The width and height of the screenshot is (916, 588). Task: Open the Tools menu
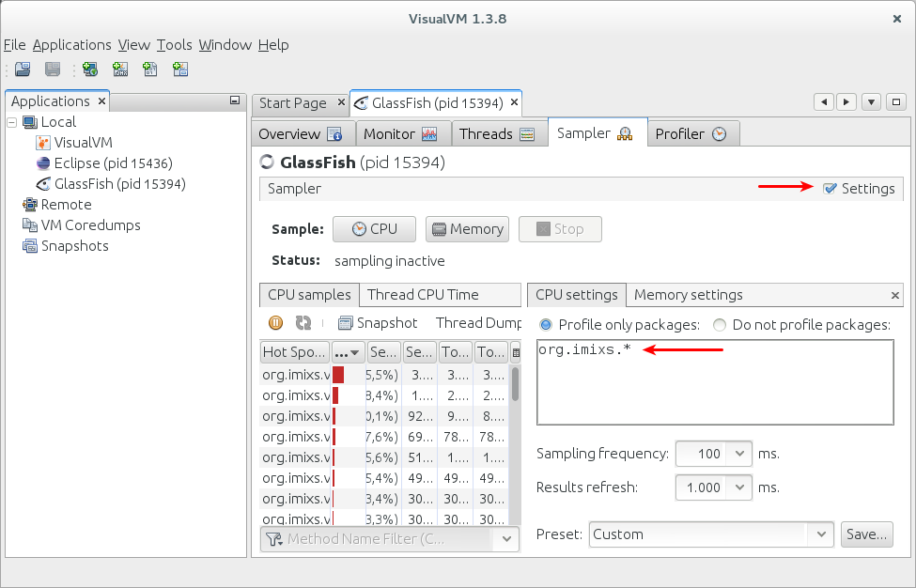(174, 45)
